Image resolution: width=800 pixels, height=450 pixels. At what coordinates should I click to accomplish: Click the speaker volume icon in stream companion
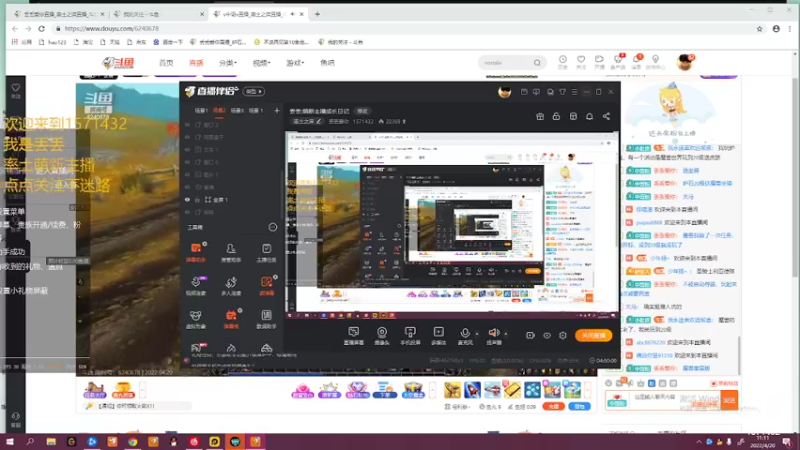pyautogui.click(x=493, y=333)
